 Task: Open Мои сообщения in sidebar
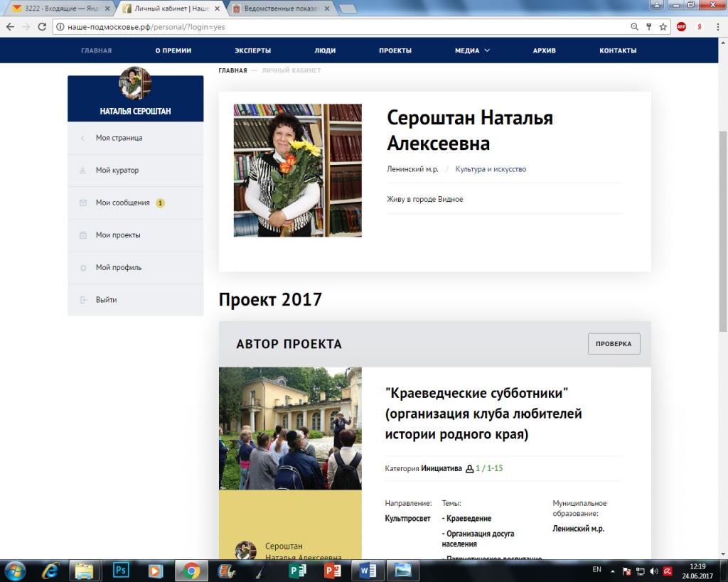pos(136,203)
